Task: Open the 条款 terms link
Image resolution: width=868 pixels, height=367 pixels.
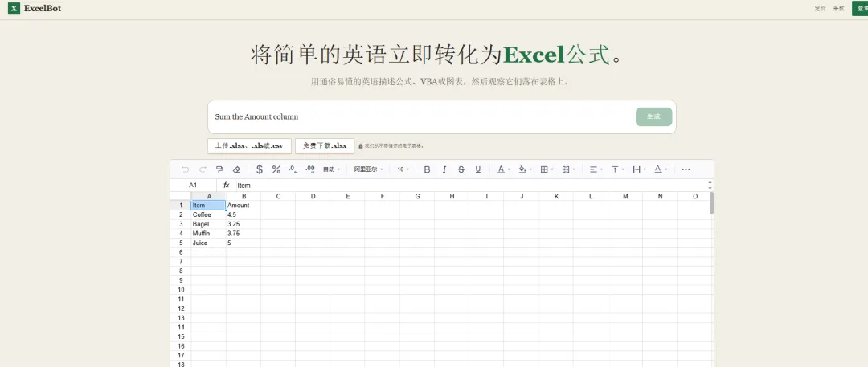Action: pyautogui.click(x=838, y=8)
